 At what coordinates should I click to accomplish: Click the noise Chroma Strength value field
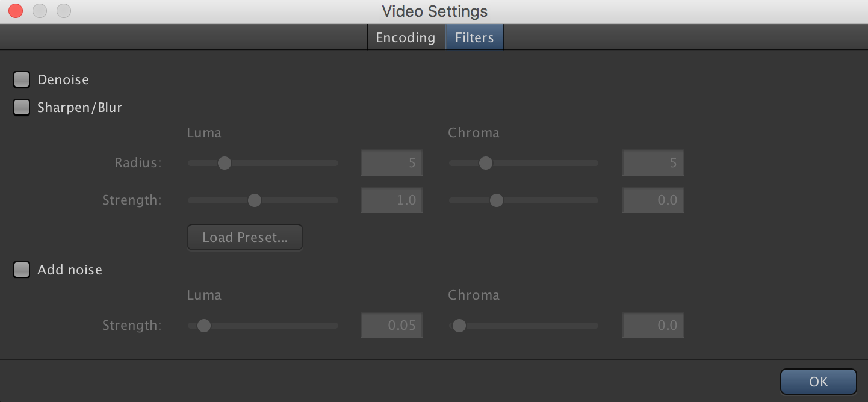[x=653, y=326]
